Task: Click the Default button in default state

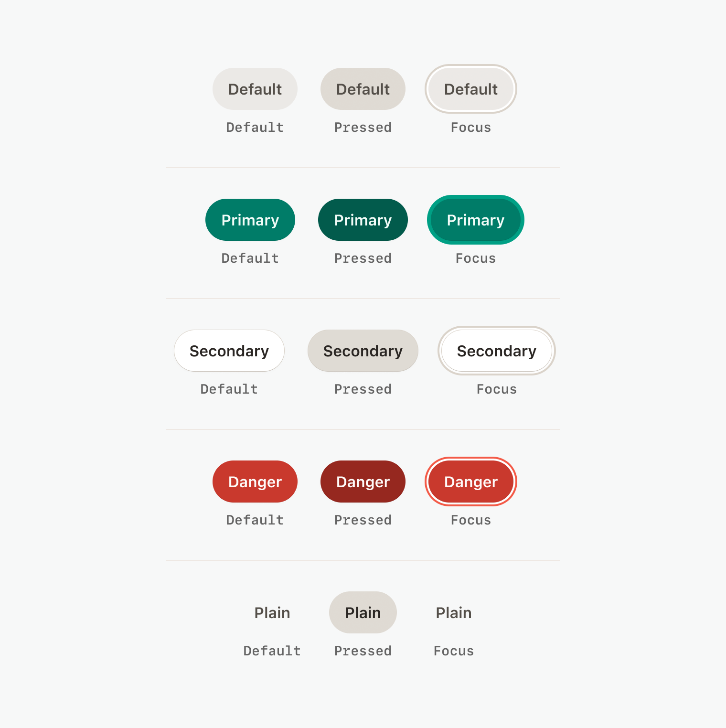Action: pyautogui.click(x=255, y=89)
